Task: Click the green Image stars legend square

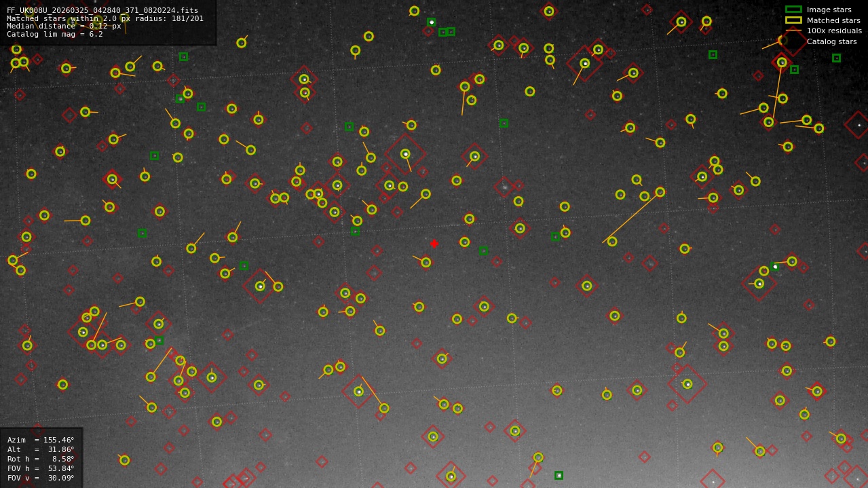Action: 793,10
